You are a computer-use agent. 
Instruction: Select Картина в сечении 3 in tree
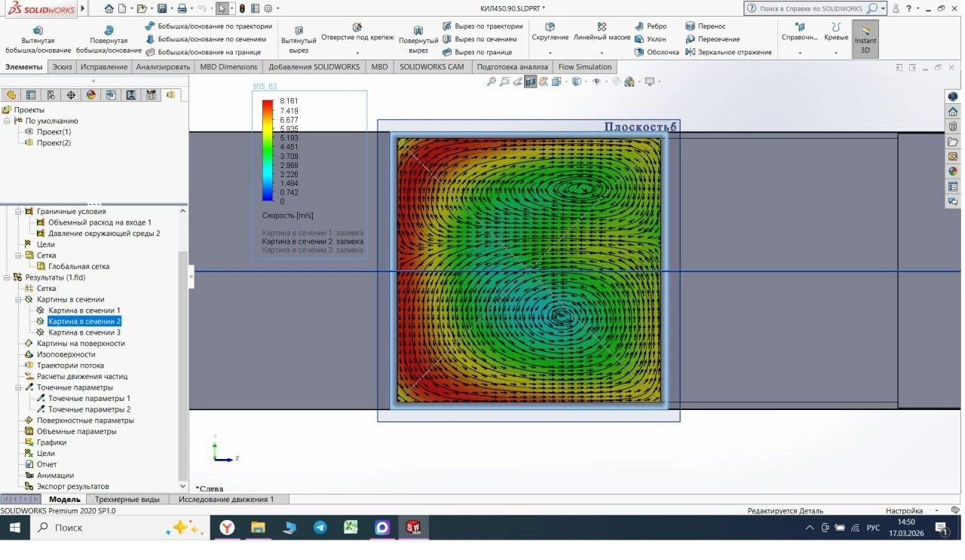point(84,332)
